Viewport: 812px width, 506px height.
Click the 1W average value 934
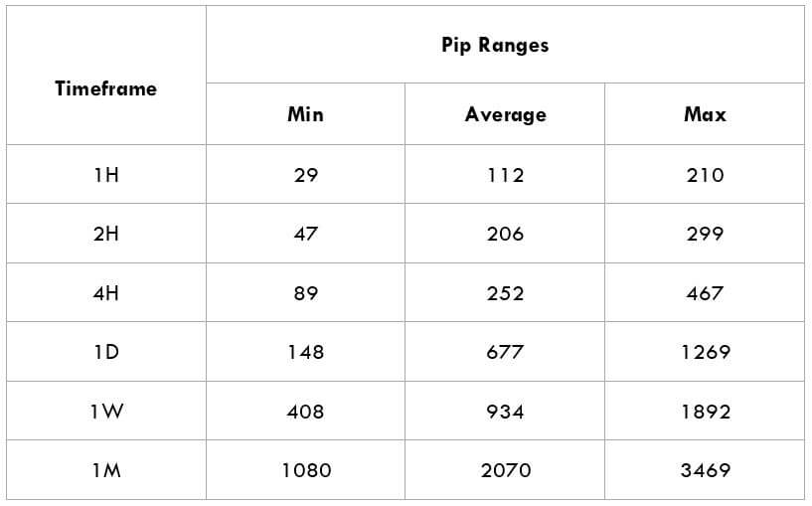(506, 412)
